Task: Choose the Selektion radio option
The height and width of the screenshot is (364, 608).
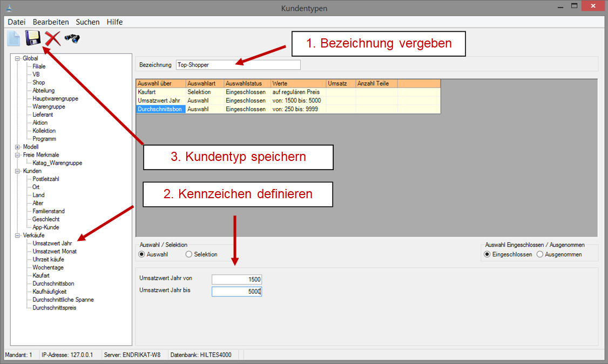Action: (x=189, y=254)
